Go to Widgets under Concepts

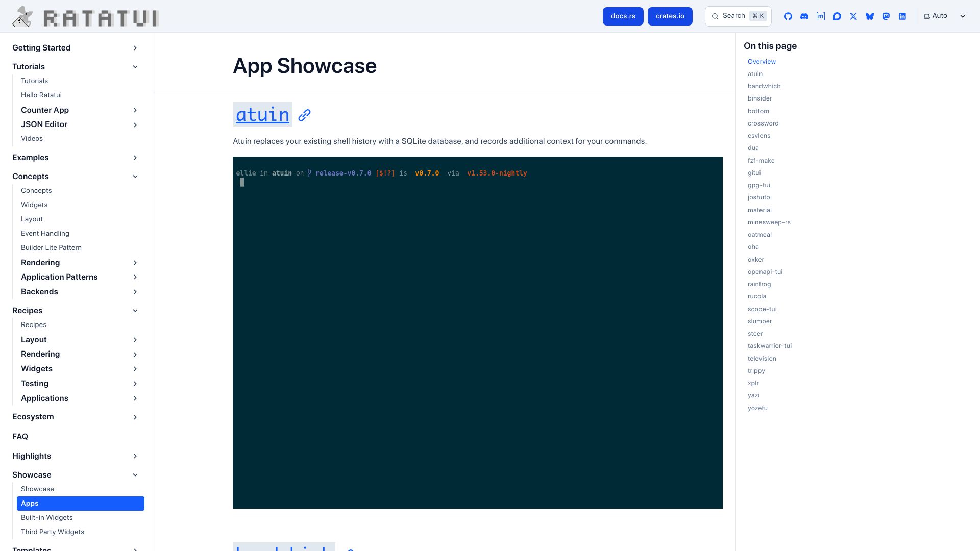coord(34,205)
